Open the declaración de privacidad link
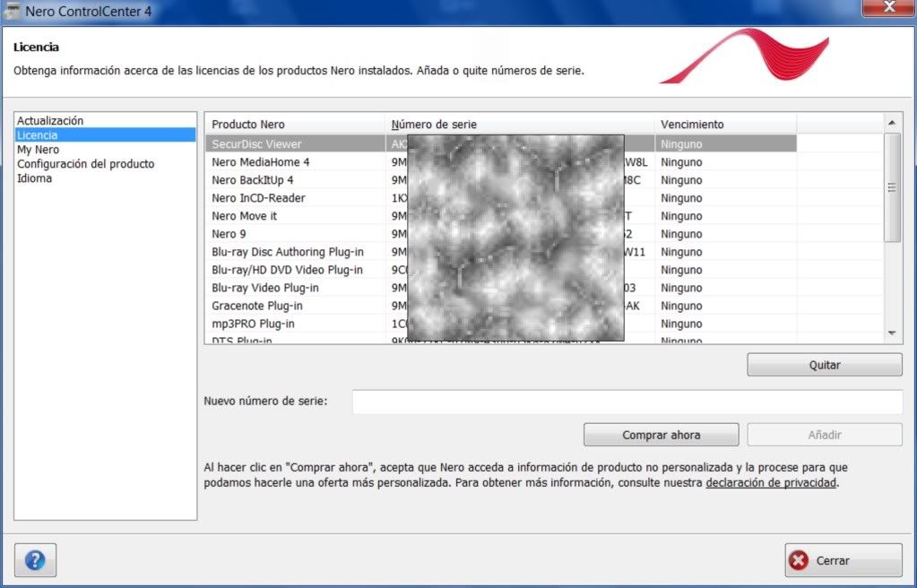 (771, 483)
